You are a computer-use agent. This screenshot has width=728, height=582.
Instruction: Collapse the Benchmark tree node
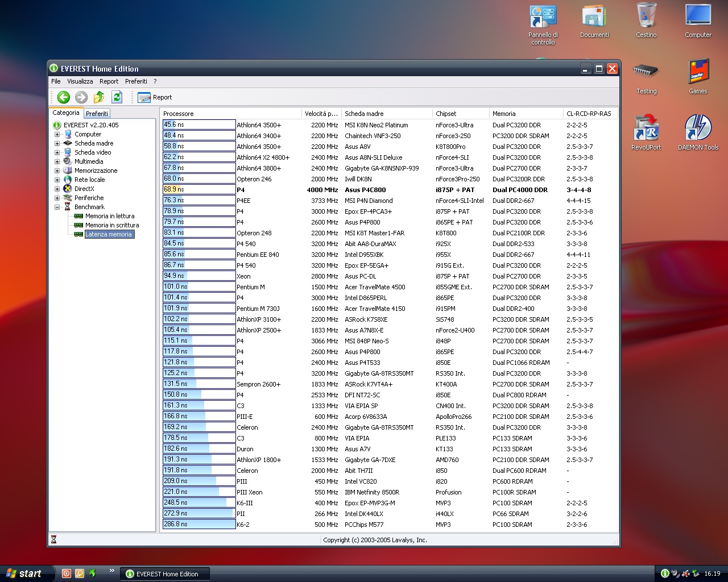click(57, 207)
